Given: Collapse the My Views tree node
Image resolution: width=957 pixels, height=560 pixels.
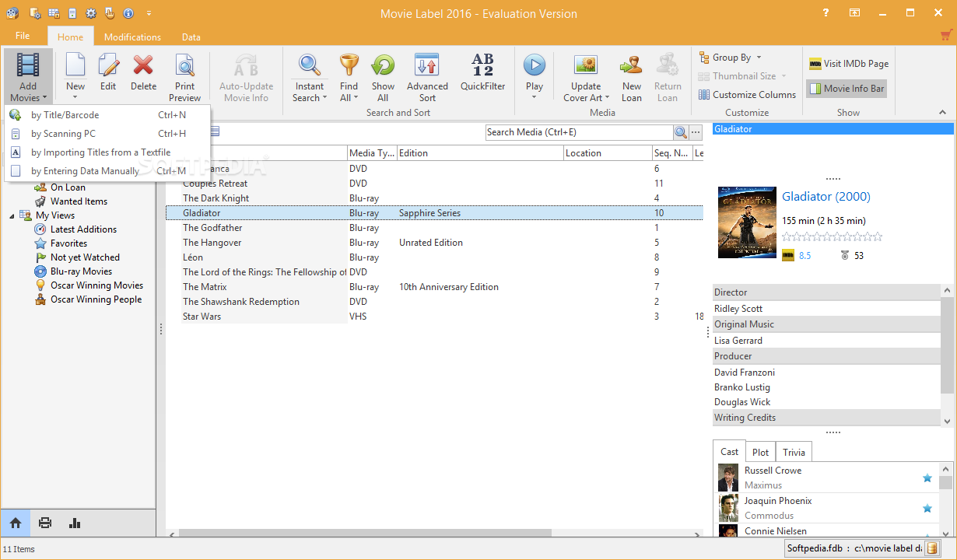Looking at the screenshot, I should (12, 215).
